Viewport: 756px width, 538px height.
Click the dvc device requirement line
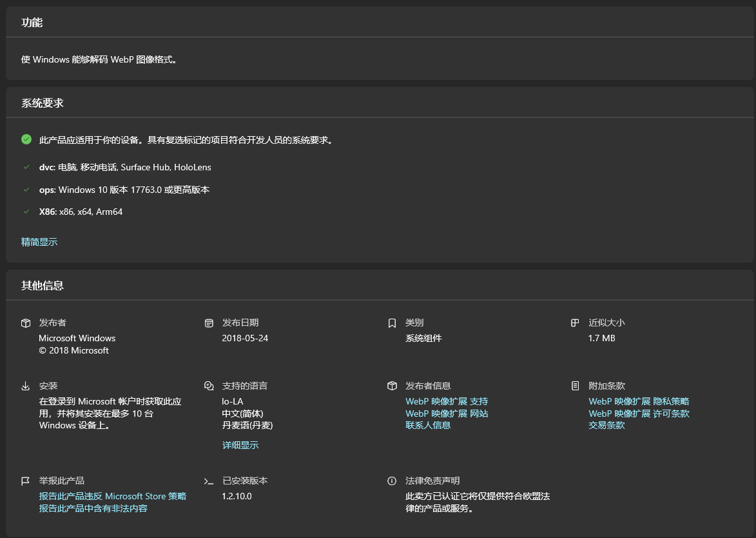126,167
